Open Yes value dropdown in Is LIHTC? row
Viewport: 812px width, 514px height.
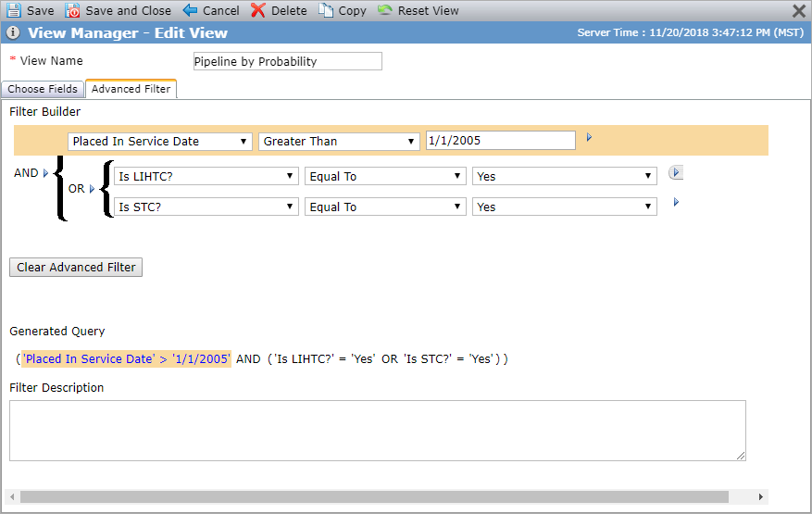pyautogui.click(x=565, y=176)
